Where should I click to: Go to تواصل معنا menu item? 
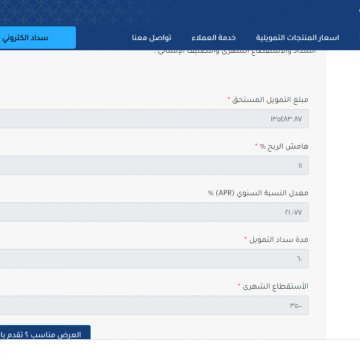click(151, 38)
